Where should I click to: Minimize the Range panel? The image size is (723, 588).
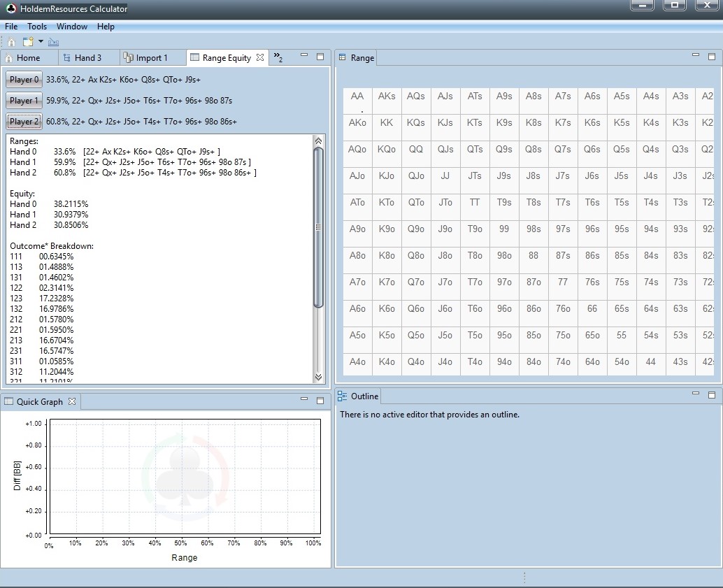[695, 55]
